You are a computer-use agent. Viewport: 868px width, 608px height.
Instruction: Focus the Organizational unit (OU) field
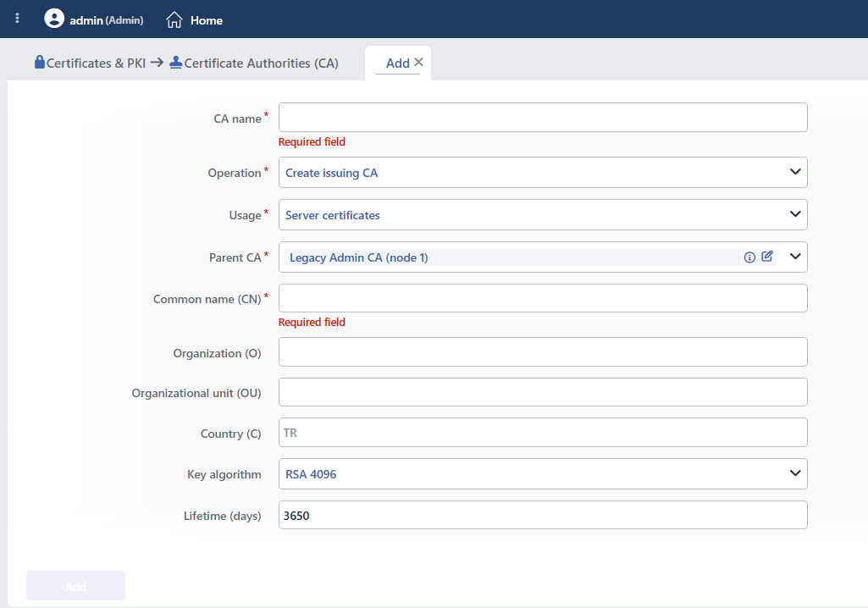[543, 392]
